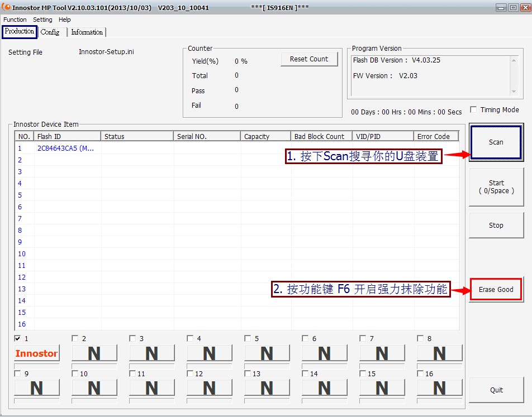The width and height of the screenshot is (532, 417).
Task: Select Flash DB Version V4.03.25 text
Action: click(397, 60)
